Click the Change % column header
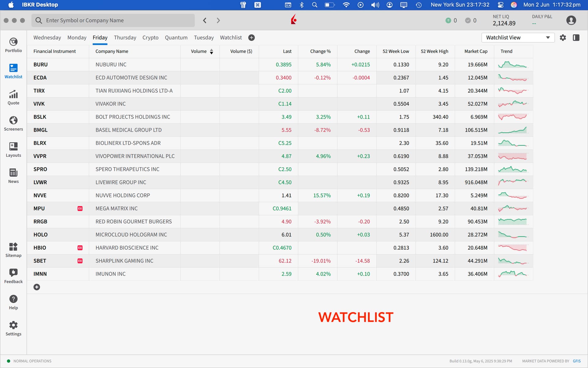The width and height of the screenshot is (588, 368). tap(320, 52)
